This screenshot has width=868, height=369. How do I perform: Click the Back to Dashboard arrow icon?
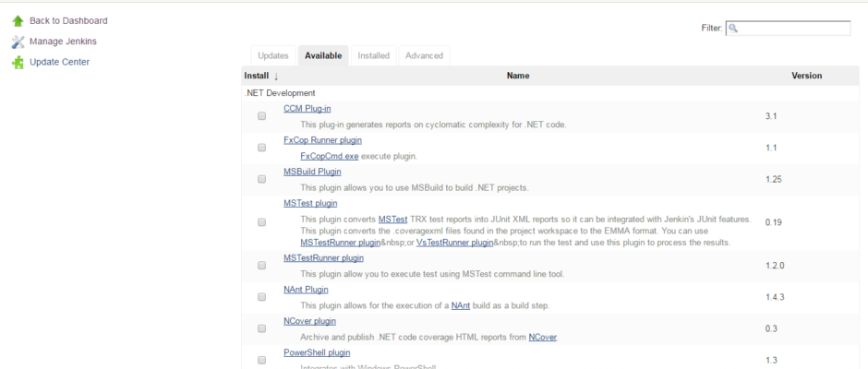(18, 20)
